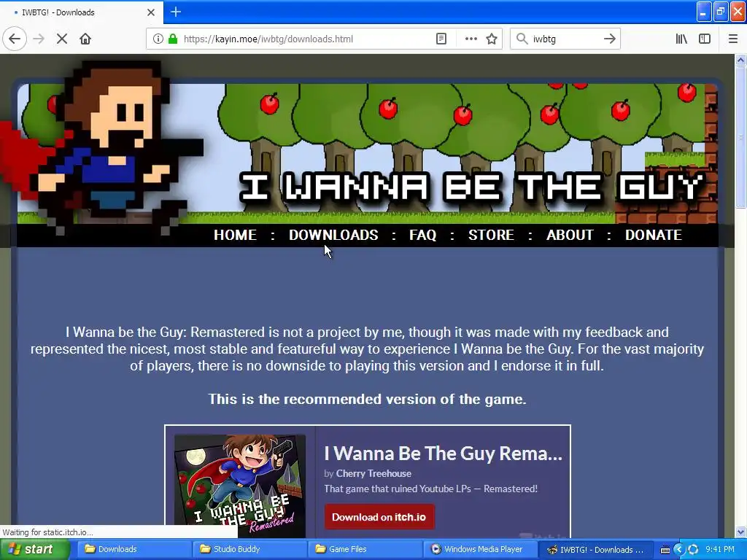
Task: Show site information icon in address bar
Action: (x=158, y=39)
